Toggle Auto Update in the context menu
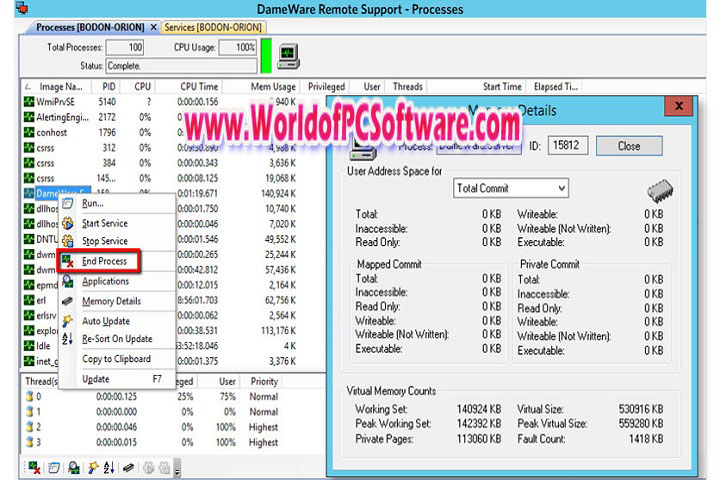The height and width of the screenshot is (480, 720). point(117,321)
